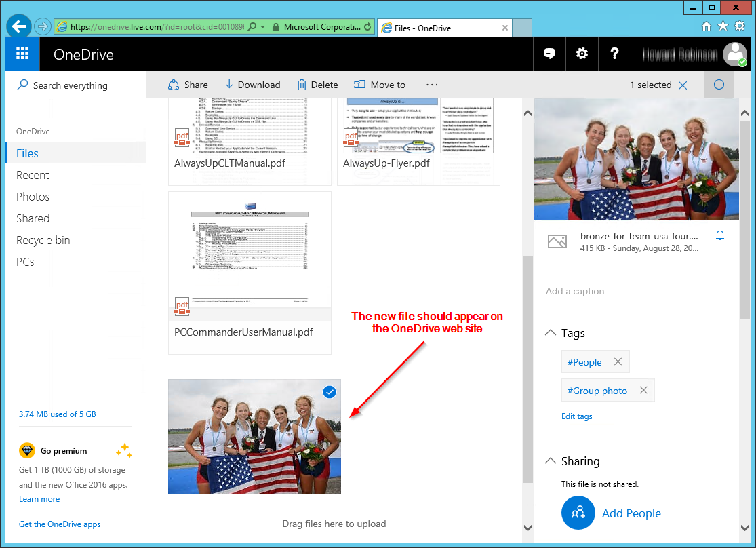This screenshot has height=548, width=756.
Task: Click the OneDrive title in the header
Action: click(x=83, y=54)
